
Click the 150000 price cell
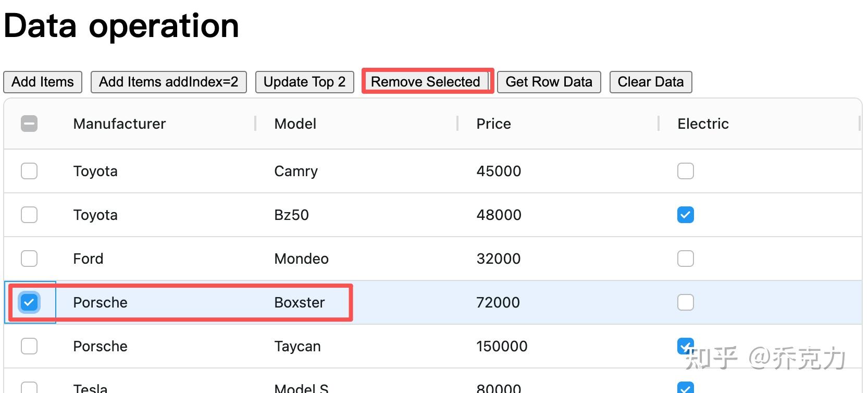502,346
